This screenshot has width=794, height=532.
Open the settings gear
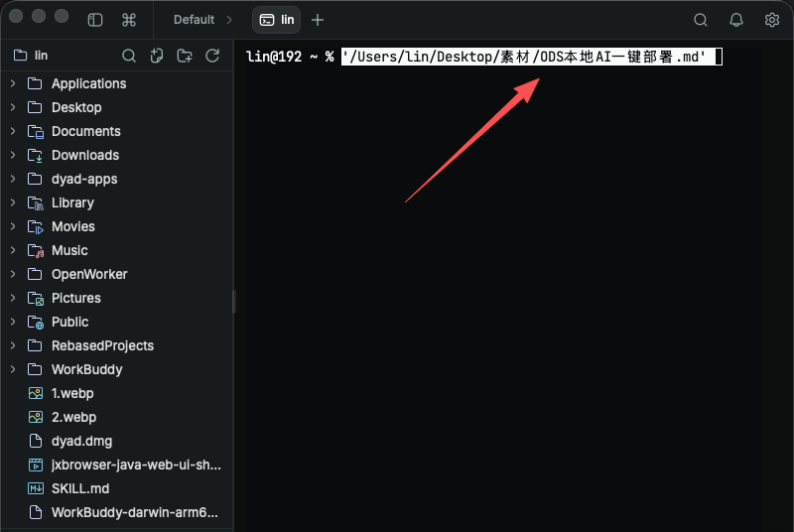772,20
